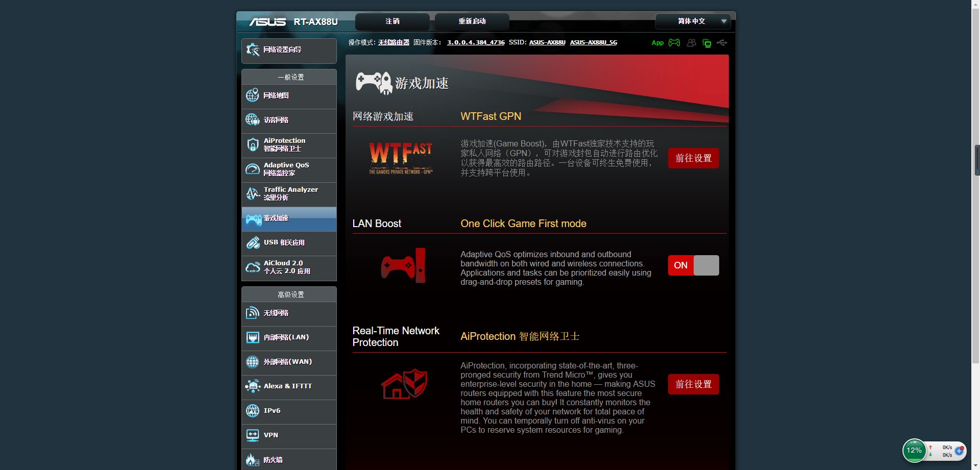Toggle LAN Boost ON switch off

693,265
